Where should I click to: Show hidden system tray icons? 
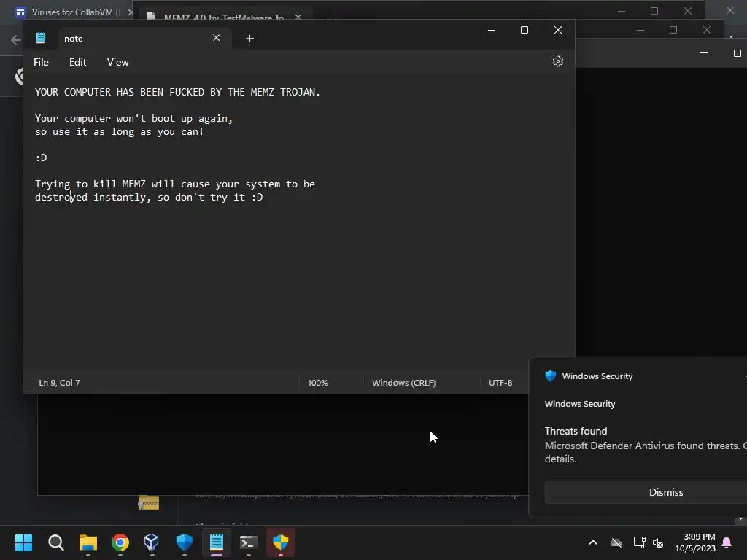593,542
